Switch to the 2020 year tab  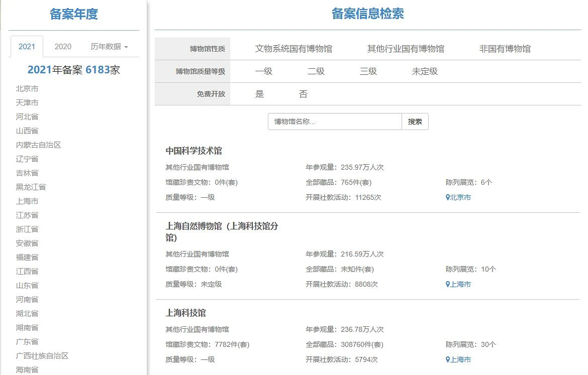coord(63,47)
